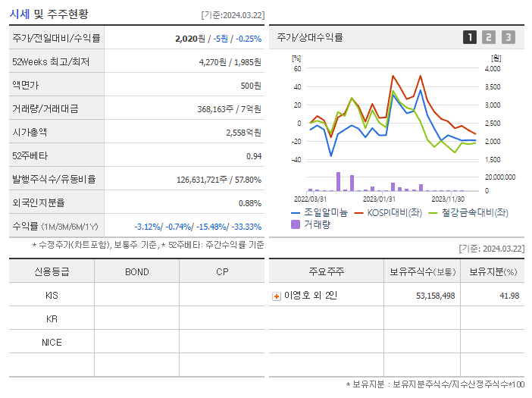Click the 368,163주 / 7억원 value

[x=230, y=109]
